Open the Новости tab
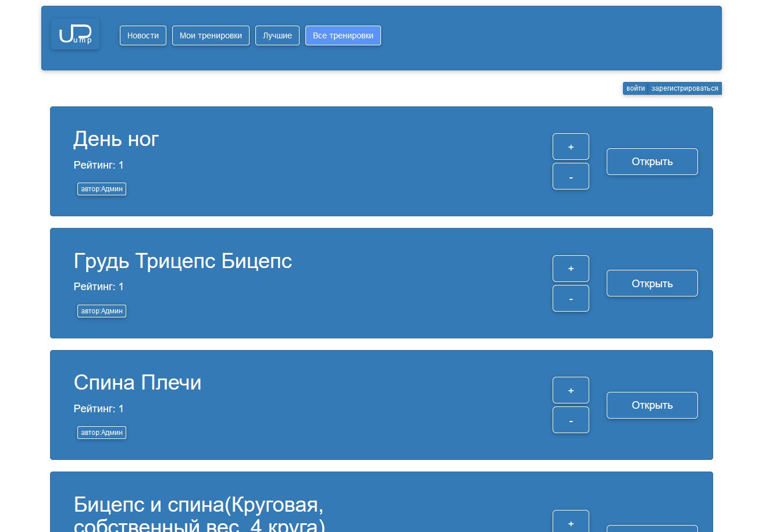 [x=143, y=35]
